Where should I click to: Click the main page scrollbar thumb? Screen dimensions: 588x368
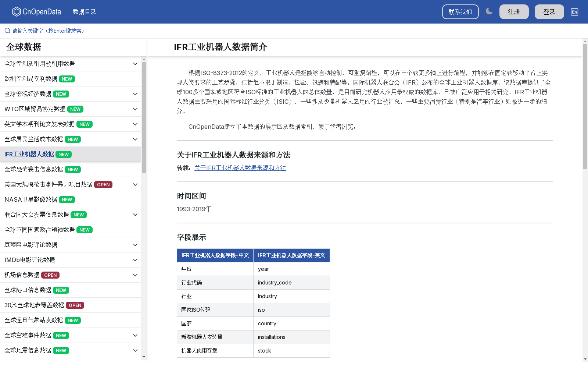coord(585,106)
